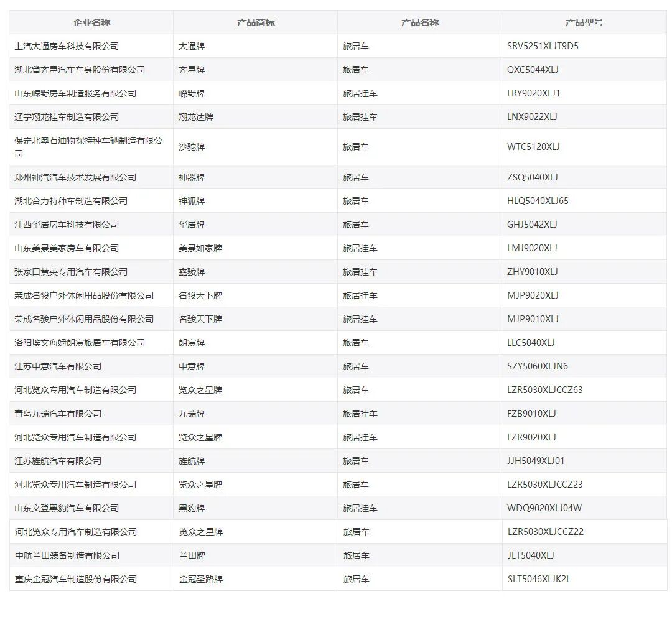Click the 企业名称 column header

(x=91, y=22)
